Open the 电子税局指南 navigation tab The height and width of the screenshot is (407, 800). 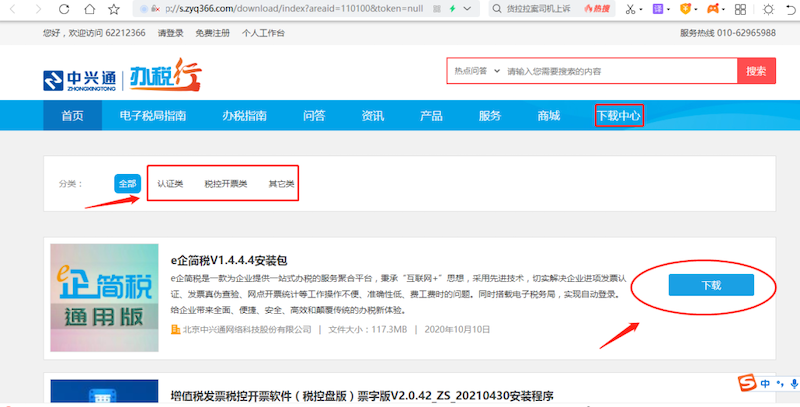tap(153, 116)
